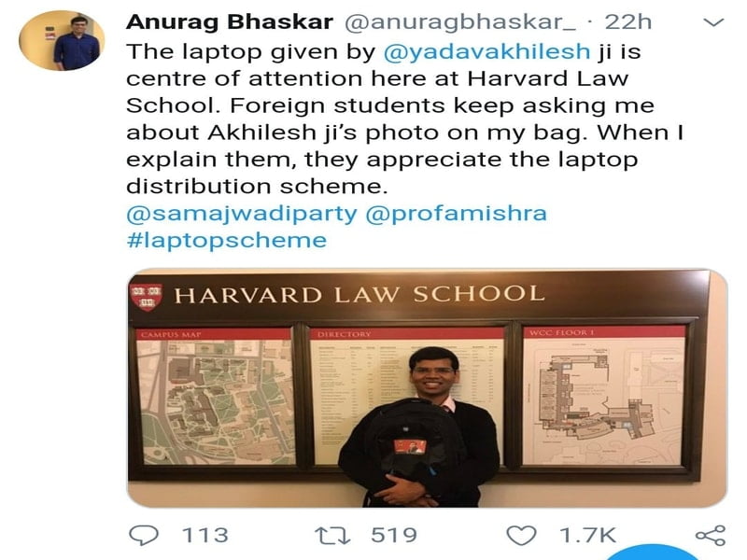This screenshot has height=560, width=747.
Task: Visit the @profamishra mention
Action: (x=456, y=214)
